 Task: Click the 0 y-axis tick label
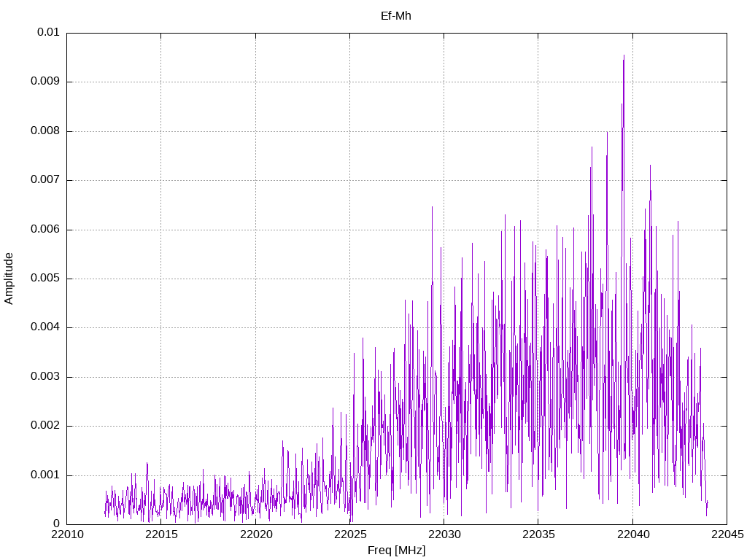[x=56, y=524]
